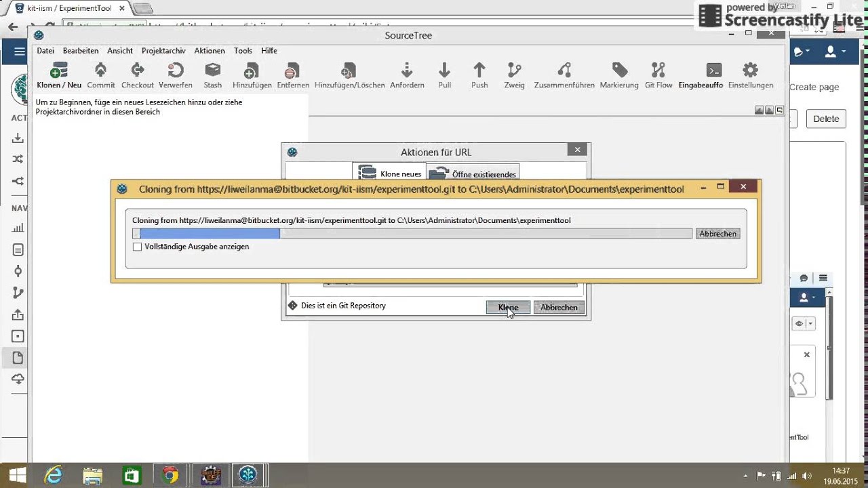Click the Verwerfen (discard) toolbar icon
Image resolution: width=868 pixels, height=488 pixels.
(x=176, y=75)
